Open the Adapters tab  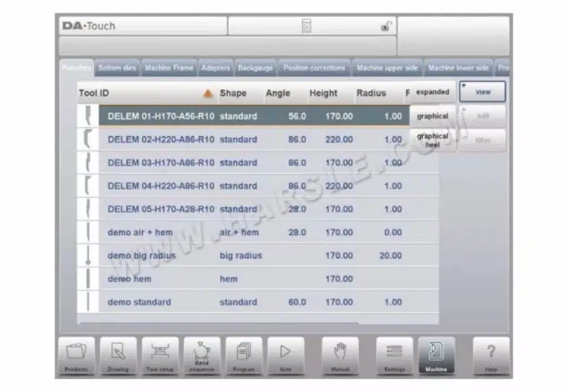tap(215, 68)
